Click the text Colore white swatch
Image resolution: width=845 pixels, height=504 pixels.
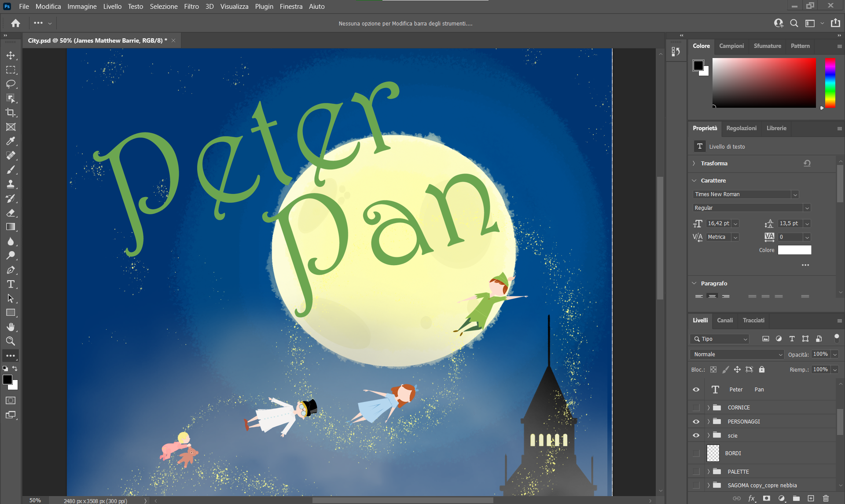pyautogui.click(x=794, y=250)
